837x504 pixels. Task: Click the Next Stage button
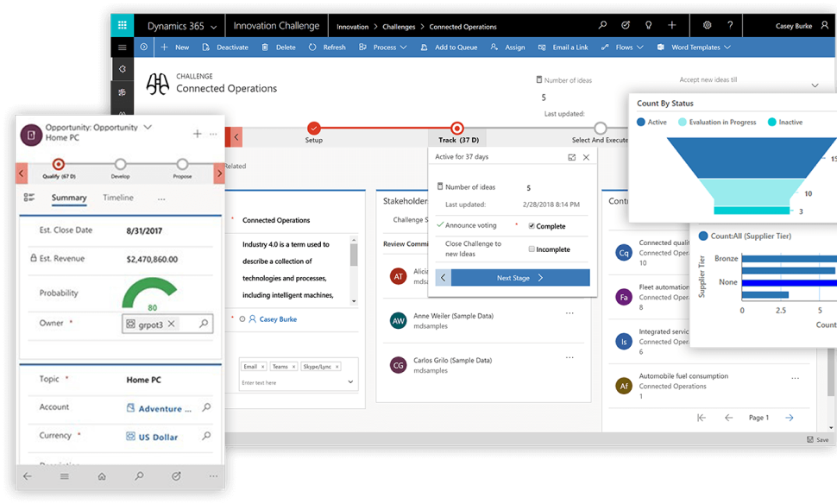520,278
